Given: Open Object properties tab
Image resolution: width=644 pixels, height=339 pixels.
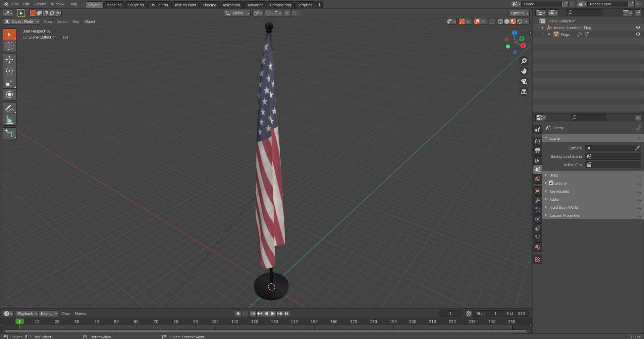Looking at the screenshot, I should click(x=538, y=191).
